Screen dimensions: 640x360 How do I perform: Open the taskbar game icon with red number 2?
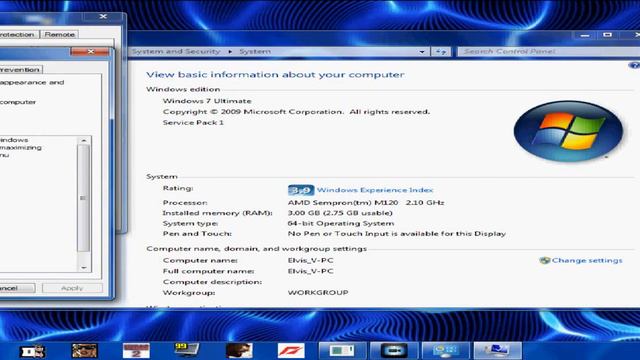click(136, 350)
